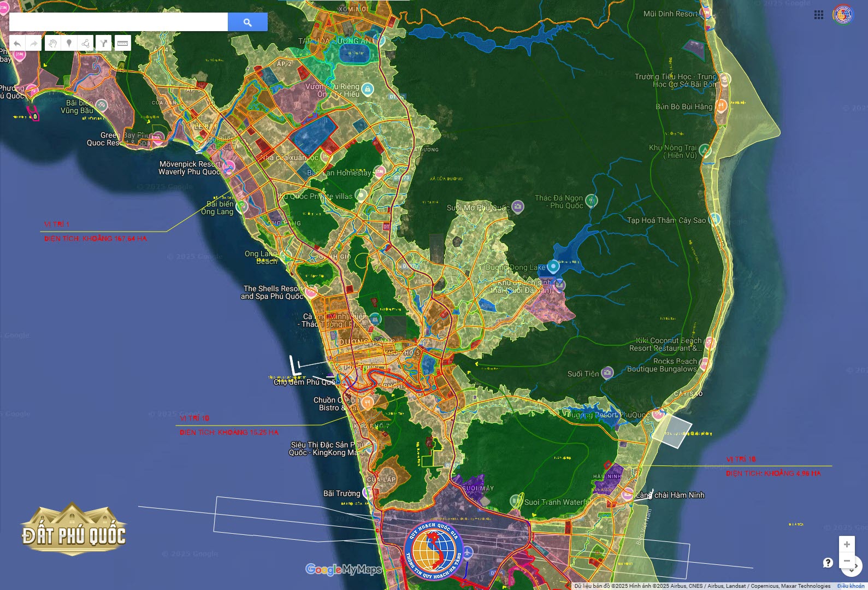Image resolution: width=868 pixels, height=590 pixels.
Task: Select the ruler measure distance tool
Action: (122, 43)
